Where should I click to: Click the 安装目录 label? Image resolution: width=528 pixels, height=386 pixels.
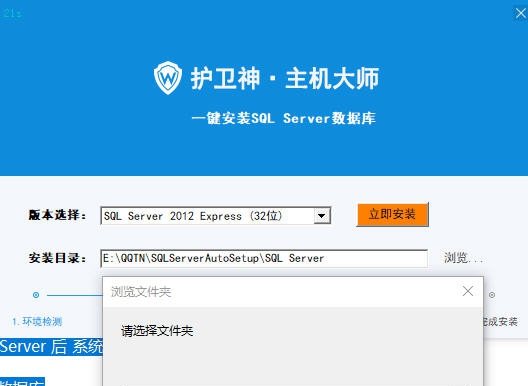(57, 258)
